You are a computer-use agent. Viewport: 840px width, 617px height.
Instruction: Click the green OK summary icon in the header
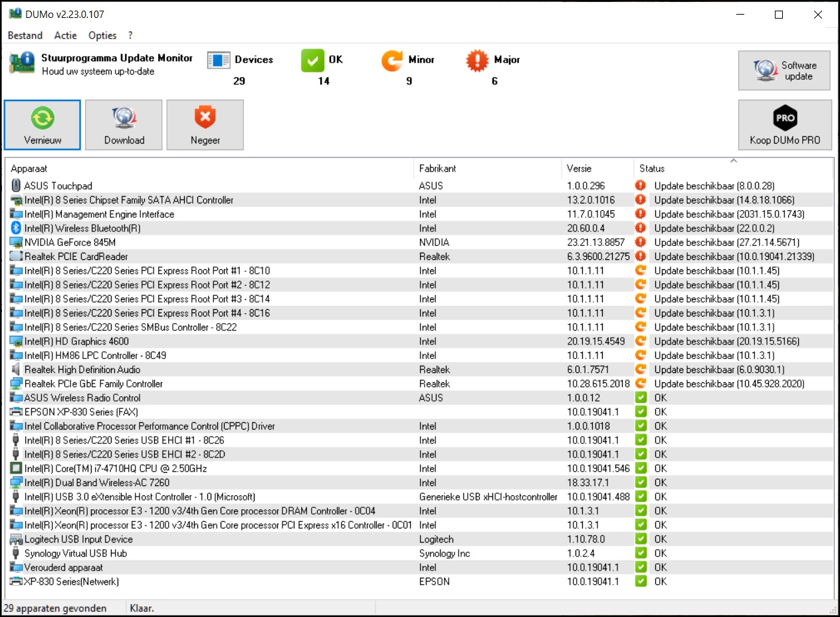pyautogui.click(x=312, y=61)
